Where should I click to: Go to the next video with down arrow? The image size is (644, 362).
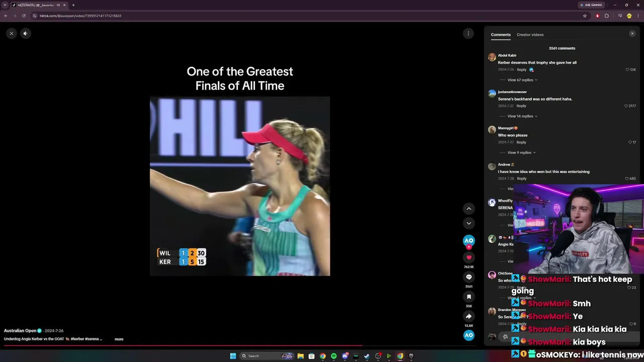pyautogui.click(x=469, y=223)
